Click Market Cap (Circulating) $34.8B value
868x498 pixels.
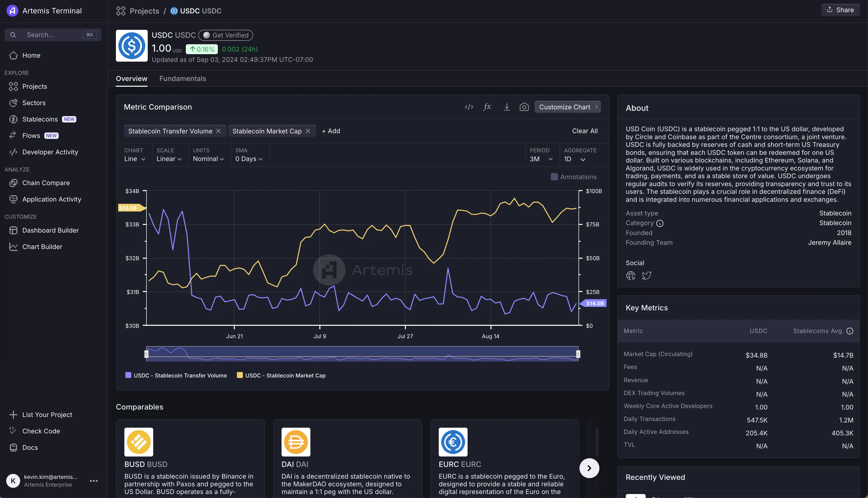(x=756, y=355)
